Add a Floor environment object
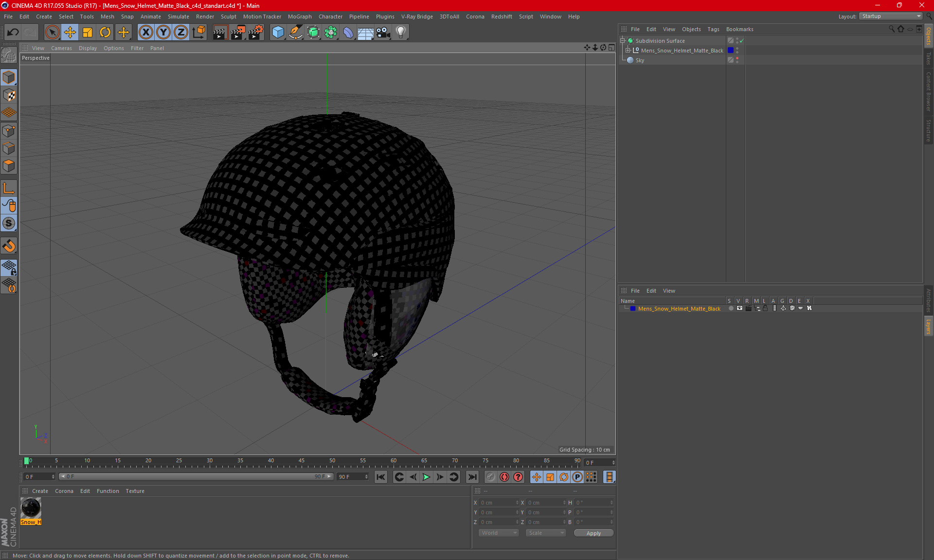 coord(366,33)
